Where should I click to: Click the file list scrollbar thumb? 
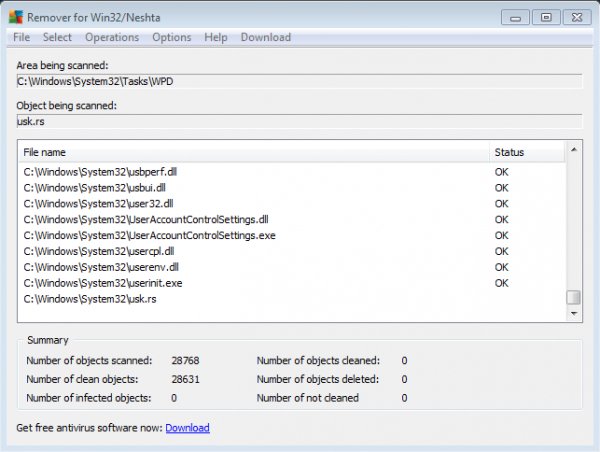pyautogui.click(x=574, y=297)
